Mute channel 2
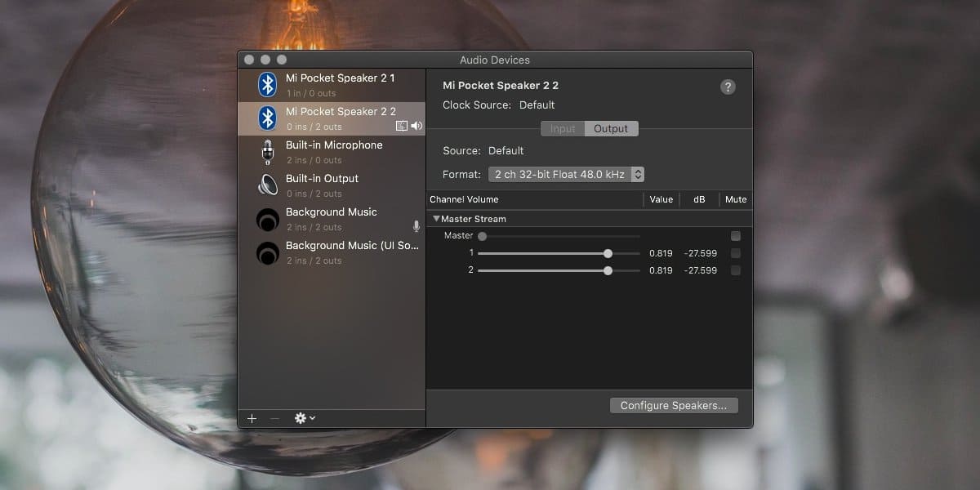This screenshot has width=980, height=490. tap(736, 270)
